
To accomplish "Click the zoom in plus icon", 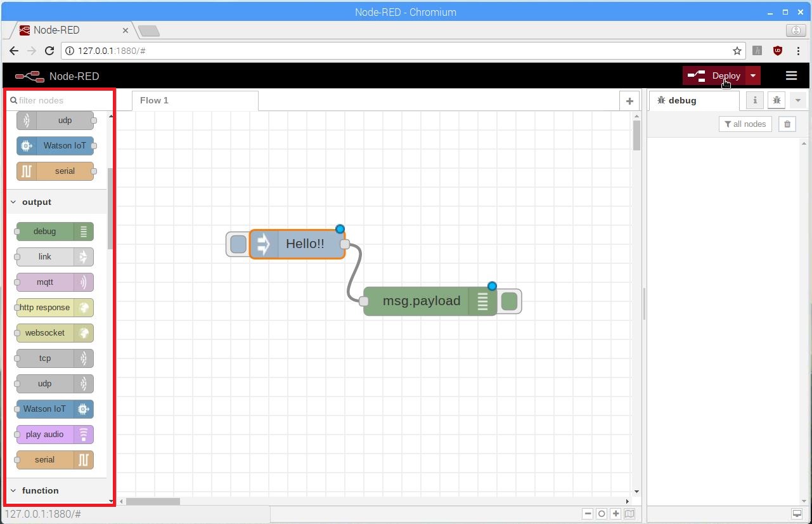I will [615, 514].
